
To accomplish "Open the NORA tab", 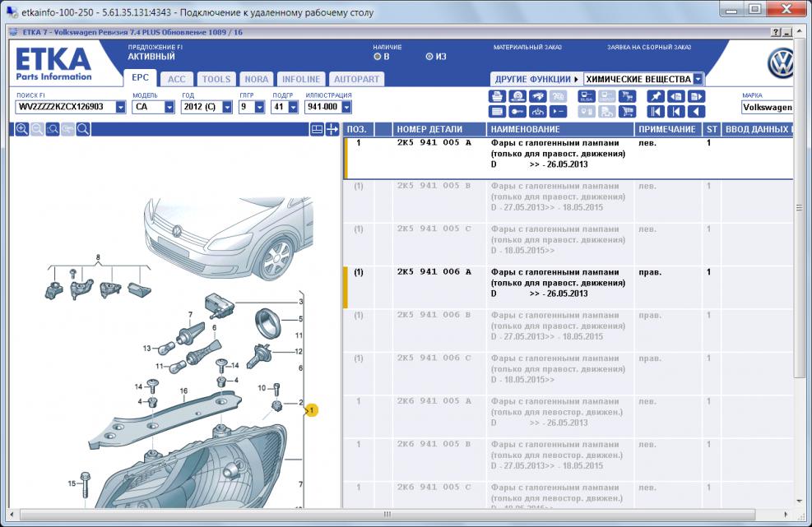I will pos(257,79).
